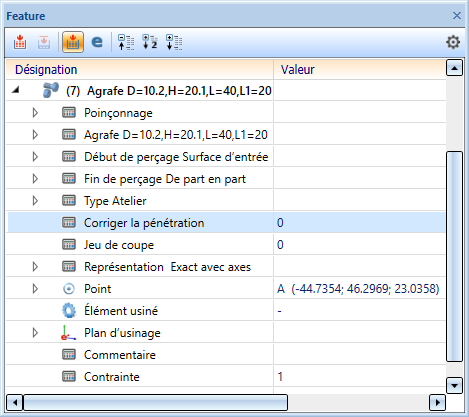Click the expand to level 2 icon
The height and width of the screenshot is (417, 469).
[x=150, y=42]
